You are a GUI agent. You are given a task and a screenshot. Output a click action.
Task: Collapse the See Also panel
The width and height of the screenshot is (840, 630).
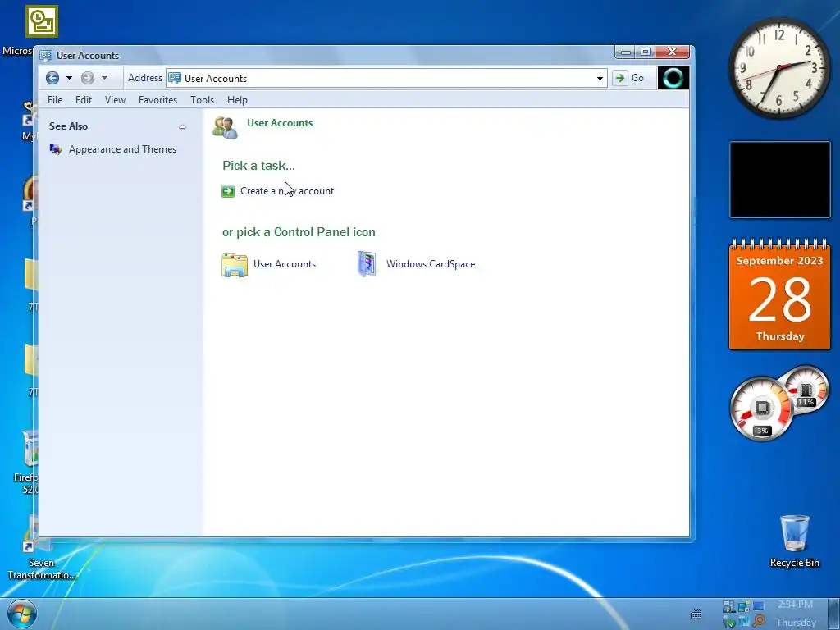pyautogui.click(x=182, y=127)
